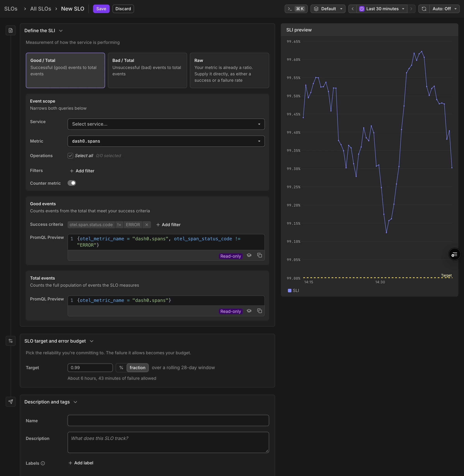464x476 pixels.
Task: Click the Description and tags send step icon
Action: coord(10,402)
